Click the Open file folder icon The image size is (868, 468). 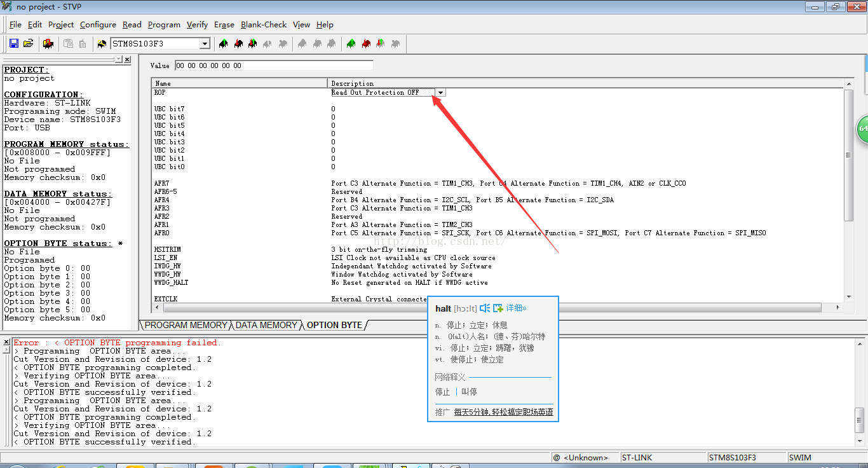(28, 44)
